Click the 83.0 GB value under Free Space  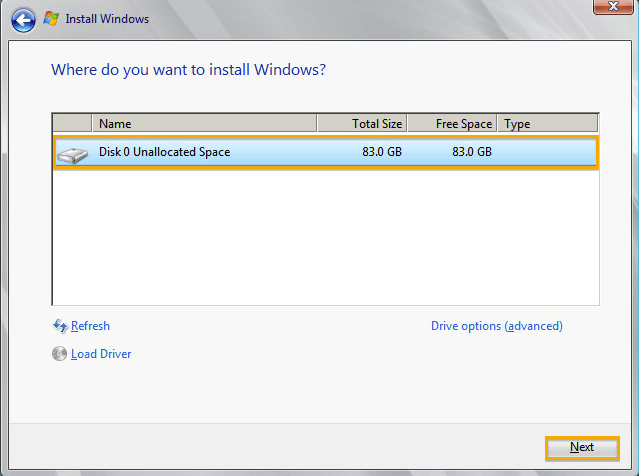[x=471, y=152]
